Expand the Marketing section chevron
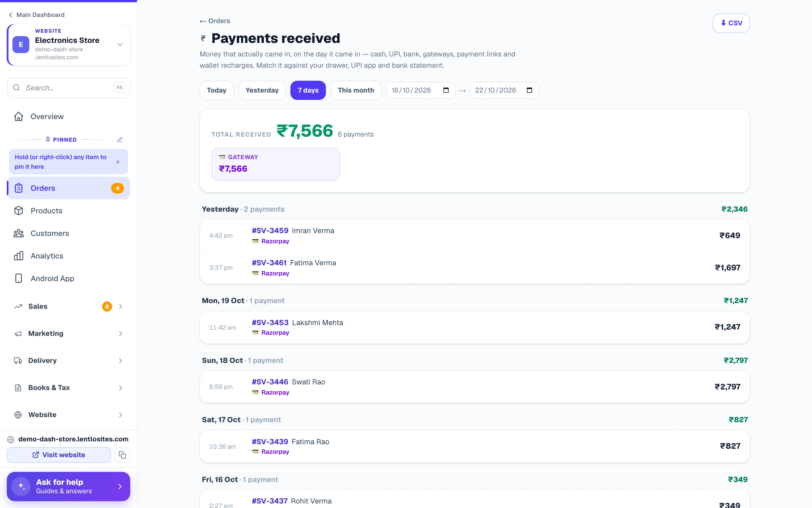This screenshot has height=508, width=812. pos(120,334)
